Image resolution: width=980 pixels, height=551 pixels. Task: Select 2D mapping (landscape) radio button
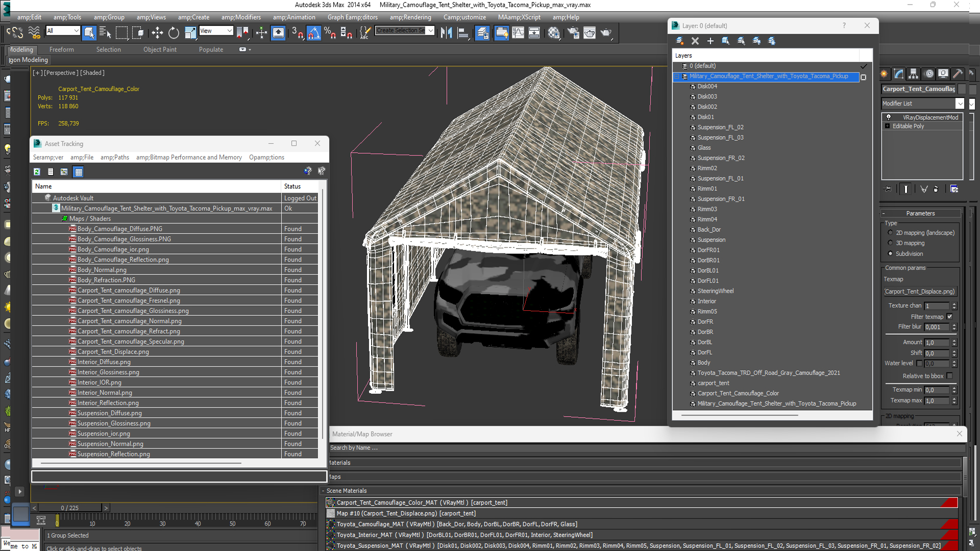point(891,233)
